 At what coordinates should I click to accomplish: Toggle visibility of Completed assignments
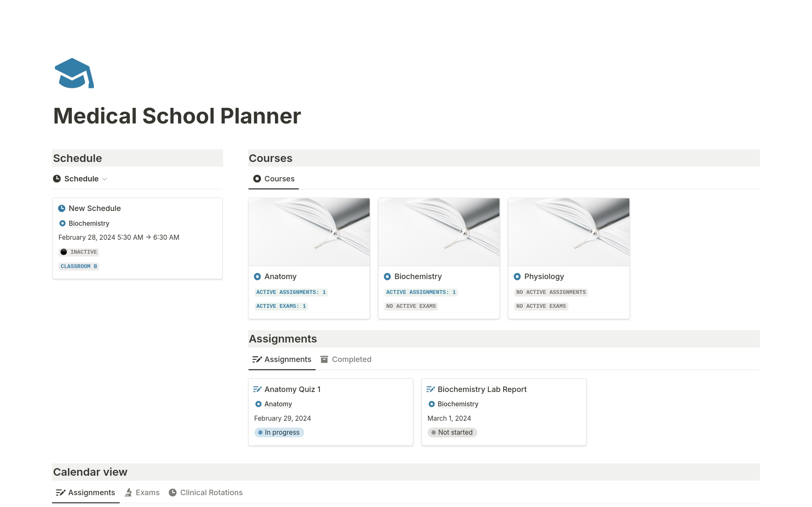(351, 359)
